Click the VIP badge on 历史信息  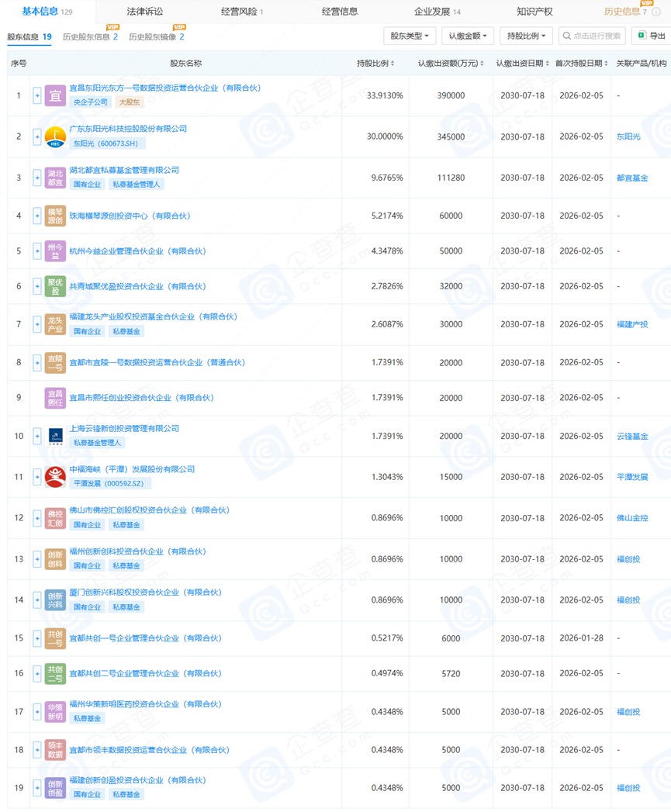[647, 4]
